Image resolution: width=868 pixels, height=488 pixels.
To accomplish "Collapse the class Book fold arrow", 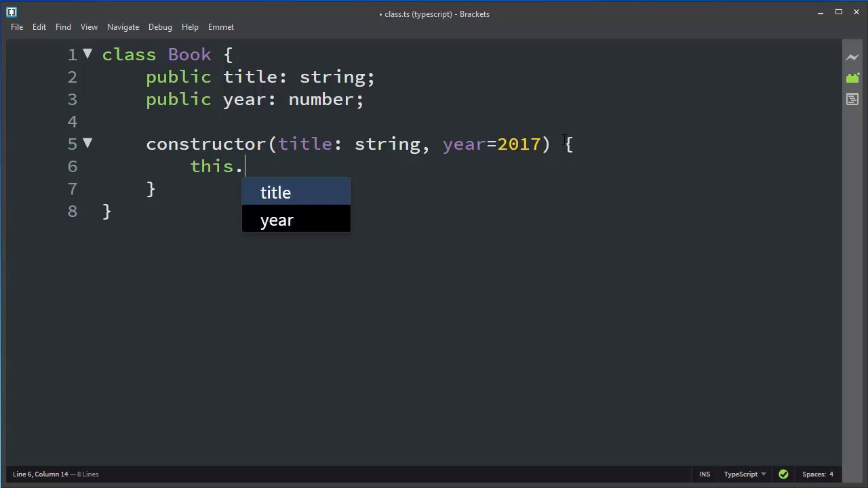I will (87, 54).
